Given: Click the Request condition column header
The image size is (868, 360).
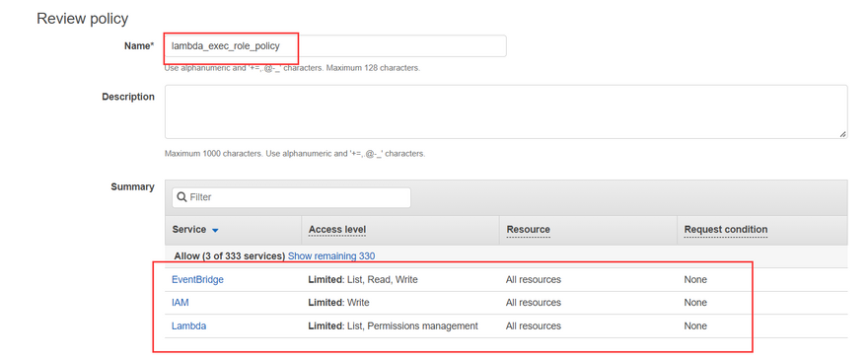Looking at the screenshot, I should point(726,229).
